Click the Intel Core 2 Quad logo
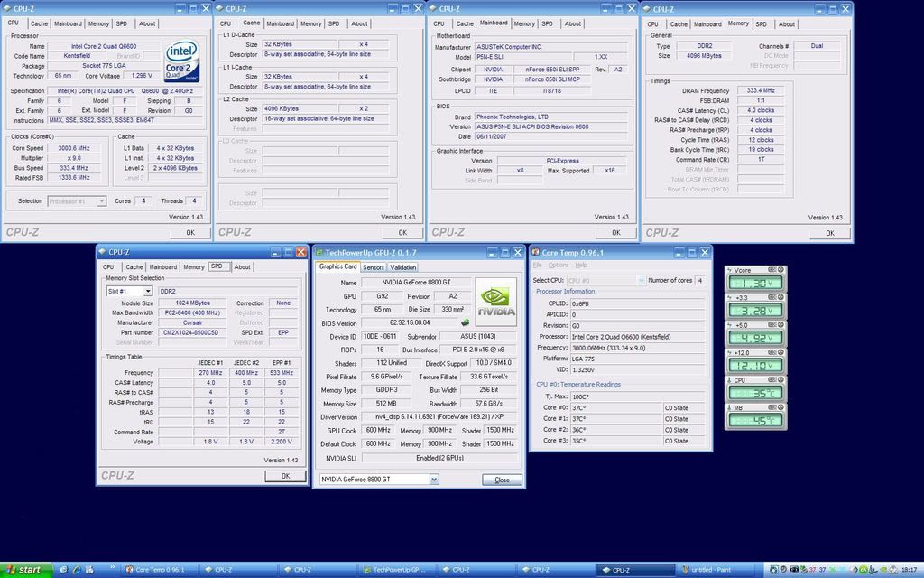This screenshot has height=578, width=924. pos(181,62)
